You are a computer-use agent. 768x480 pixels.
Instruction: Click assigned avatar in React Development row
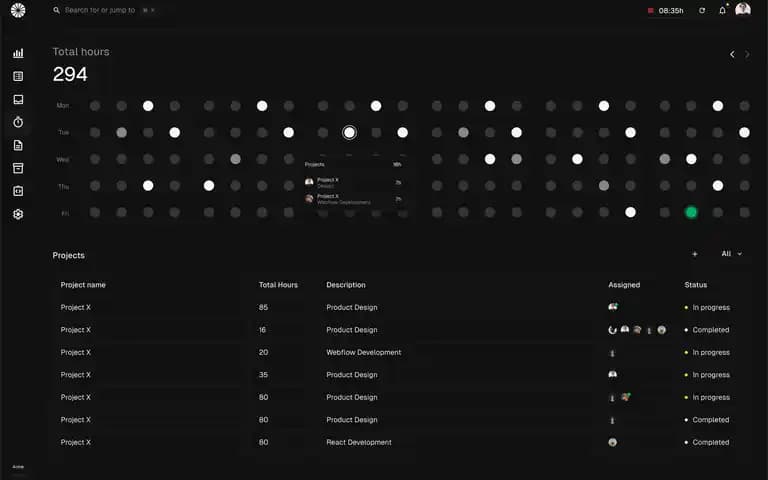click(x=612, y=442)
